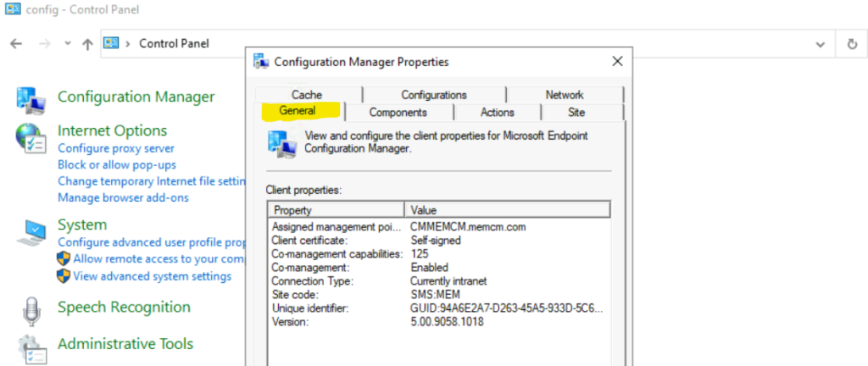Viewport: 868px width, 366px height.
Task: Click the Currently intranet value
Action: point(448,281)
